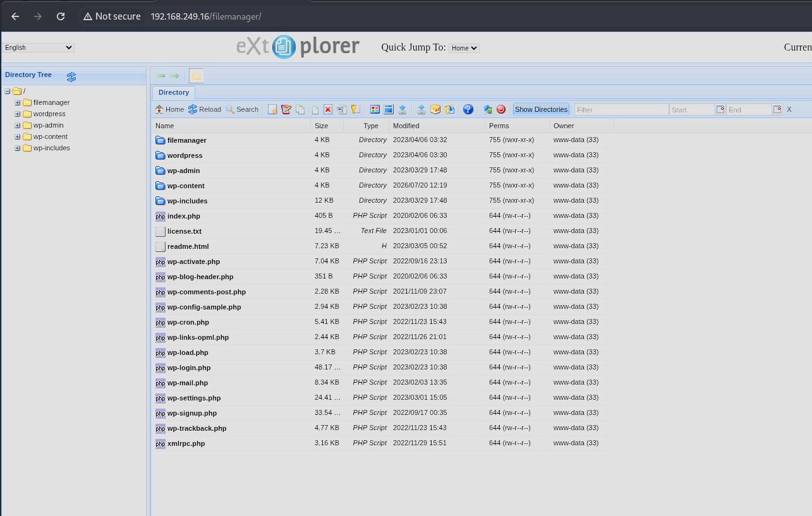Image resolution: width=812 pixels, height=516 pixels.
Task: Click the Upload icon in the toolbar
Action: click(421, 109)
